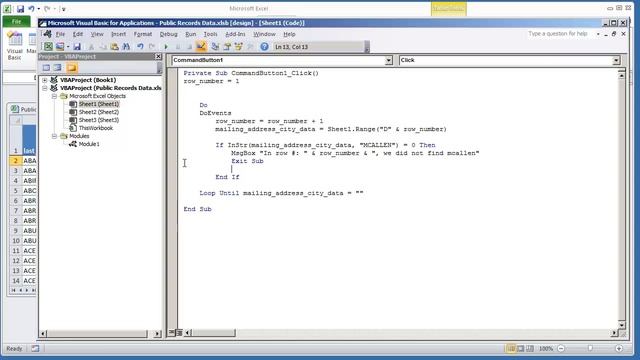
Task: Click the Redo toolbar icon
Action: (151, 47)
